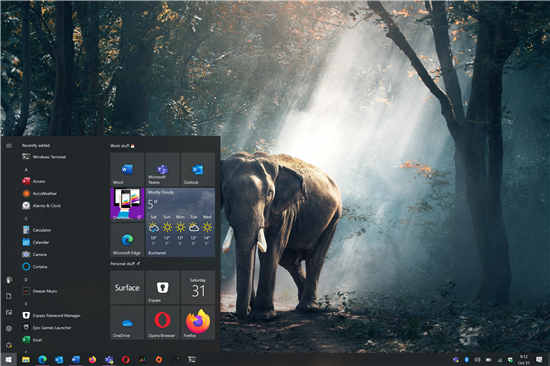Open Documents from the Start rail
Screen dimensions: 550x366
pos(9,296)
